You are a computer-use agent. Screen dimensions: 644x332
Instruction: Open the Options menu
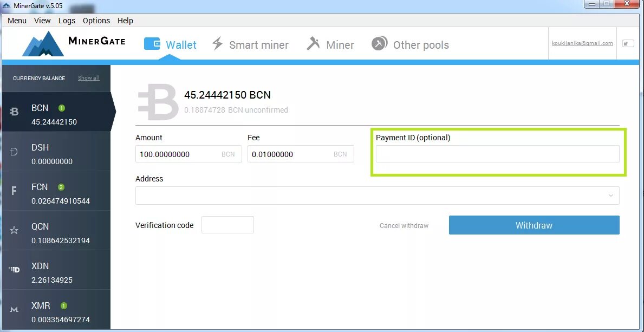pyautogui.click(x=96, y=21)
